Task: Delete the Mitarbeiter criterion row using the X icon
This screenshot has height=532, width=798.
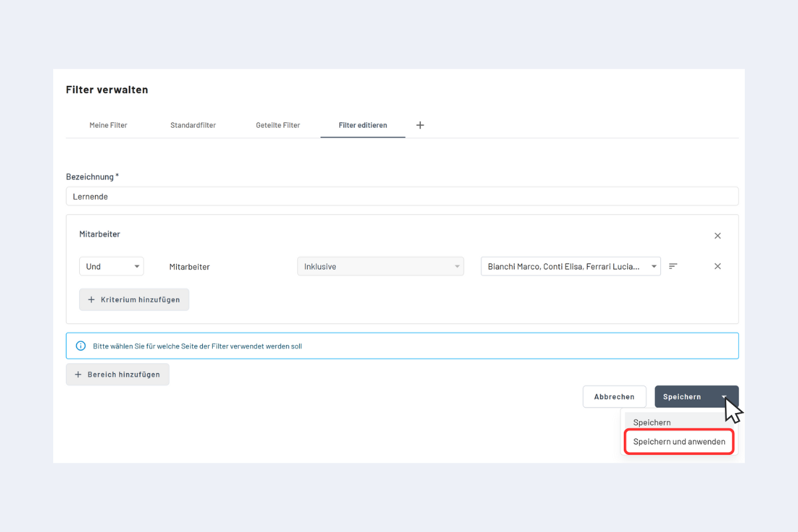Action: [x=718, y=266]
